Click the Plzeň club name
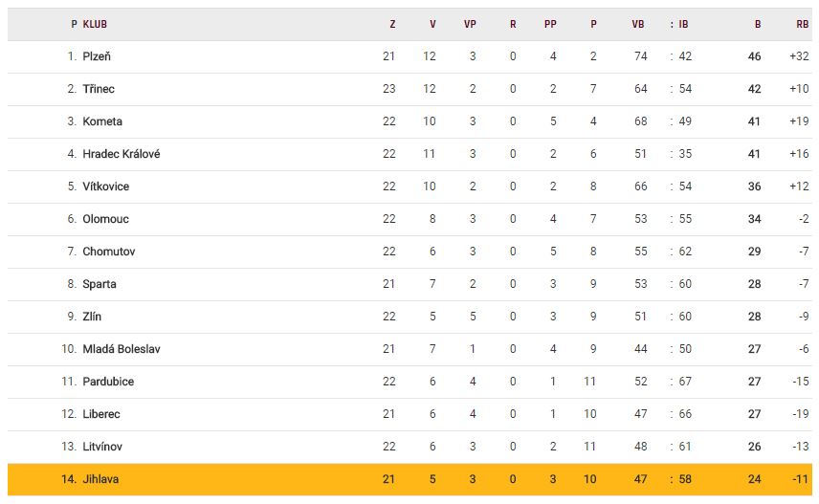The height and width of the screenshot is (504, 819). (97, 56)
